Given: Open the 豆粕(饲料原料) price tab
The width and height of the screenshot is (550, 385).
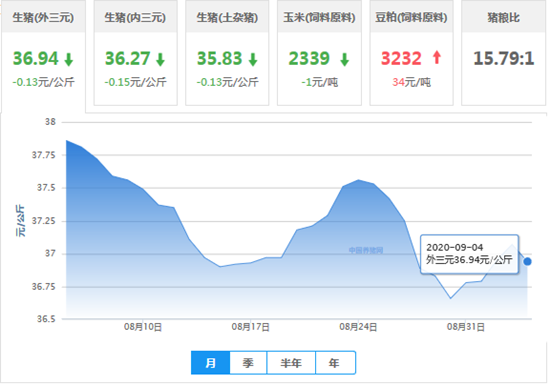Looking at the screenshot, I should point(411,53).
